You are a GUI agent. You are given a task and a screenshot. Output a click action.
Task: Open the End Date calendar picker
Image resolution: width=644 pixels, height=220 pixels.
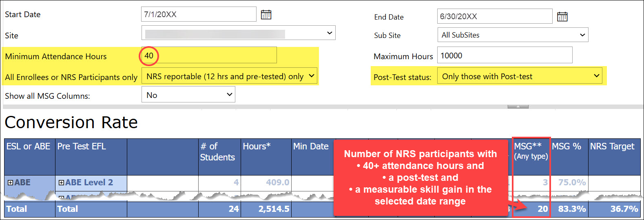[x=562, y=17]
